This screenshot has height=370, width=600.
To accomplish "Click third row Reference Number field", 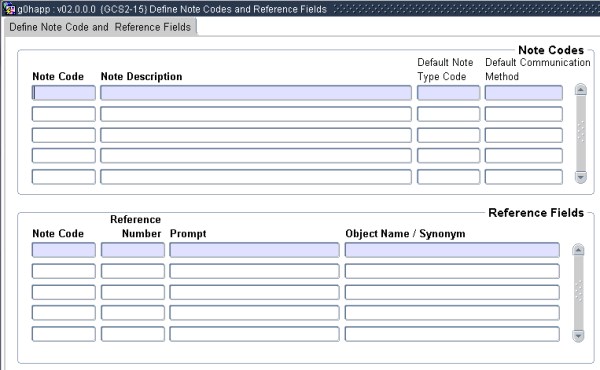I will 133,292.
